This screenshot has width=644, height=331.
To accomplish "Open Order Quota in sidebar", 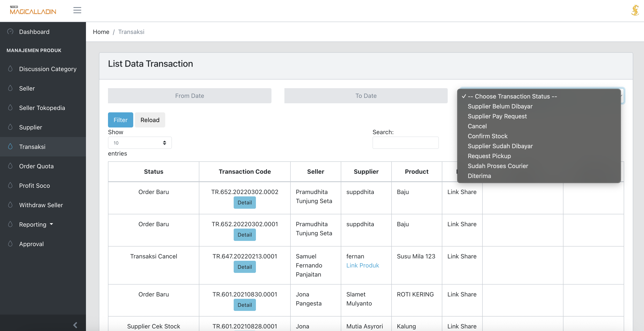I will 36,166.
